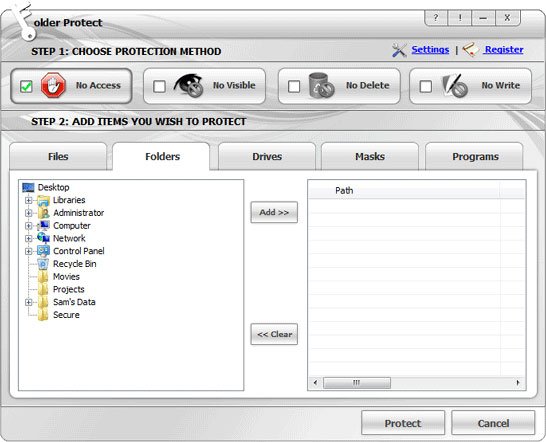Click the wrench tools icon beside Settings

coord(399,50)
